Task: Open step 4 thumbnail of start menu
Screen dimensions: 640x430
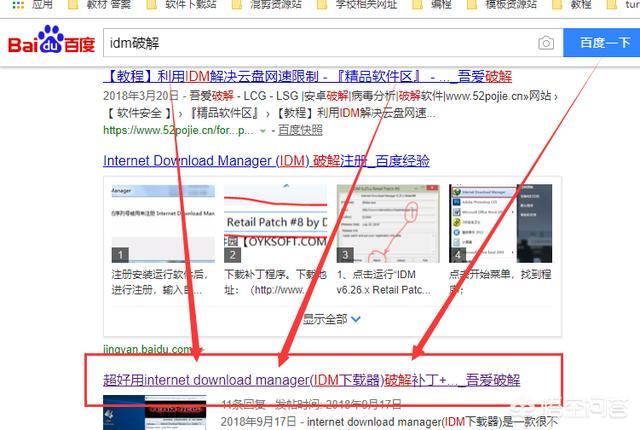Action: pos(500,224)
